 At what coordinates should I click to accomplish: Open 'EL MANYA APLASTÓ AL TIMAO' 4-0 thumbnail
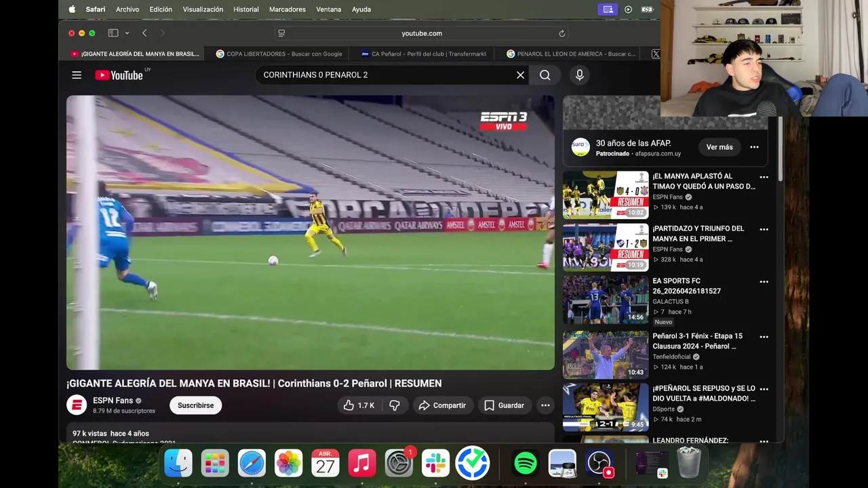[x=606, y=195]
